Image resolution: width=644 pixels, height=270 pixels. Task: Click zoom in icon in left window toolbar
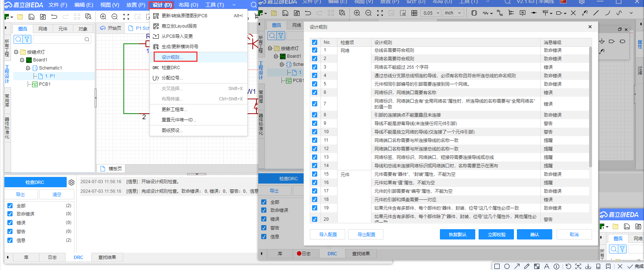(103, 17)
